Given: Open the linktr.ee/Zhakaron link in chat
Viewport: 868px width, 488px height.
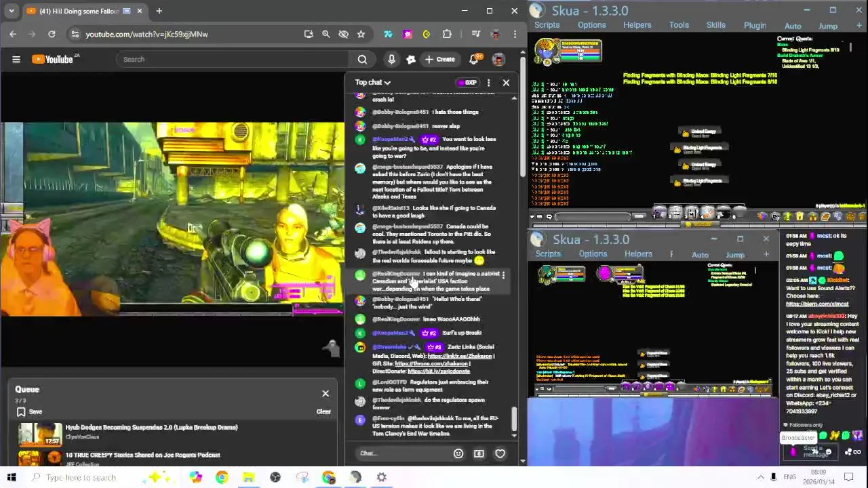Looking at the screenshot, I should 460,356.
